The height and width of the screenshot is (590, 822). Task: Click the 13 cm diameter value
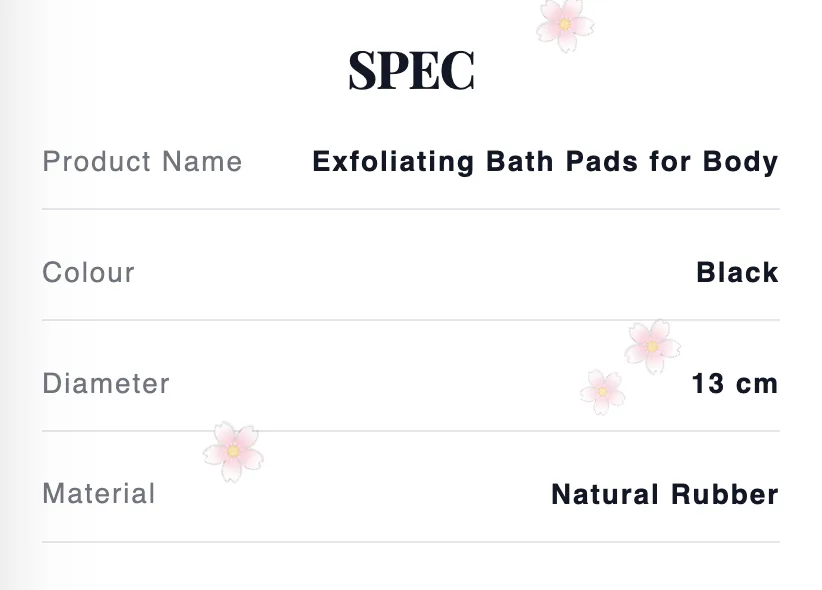point(735,383)
